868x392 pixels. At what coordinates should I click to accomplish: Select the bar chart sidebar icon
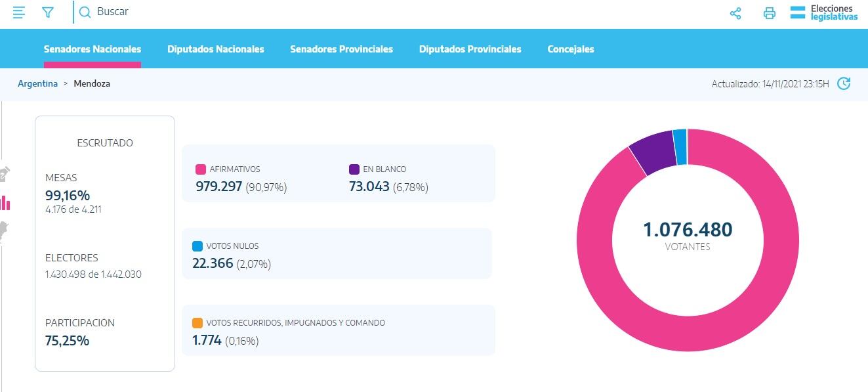[5, 203]
